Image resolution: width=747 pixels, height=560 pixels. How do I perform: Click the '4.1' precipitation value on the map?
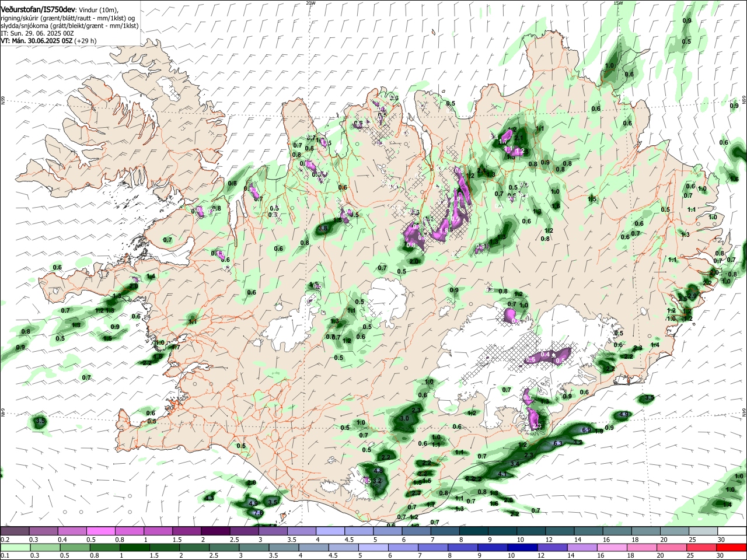tap(502, 474)
